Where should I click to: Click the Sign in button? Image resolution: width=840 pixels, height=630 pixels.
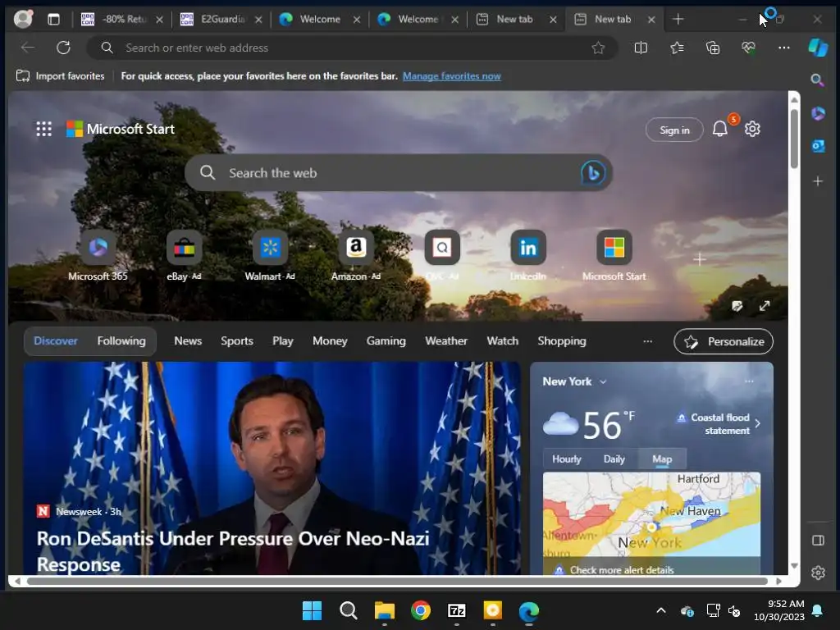[x=674, y=130]
